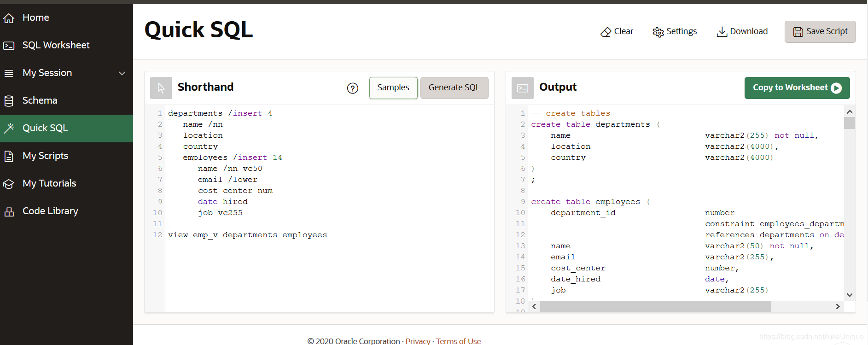Open Home in the sidebar
The width and height of the screenshot is (868, 345).
(66, 18)
